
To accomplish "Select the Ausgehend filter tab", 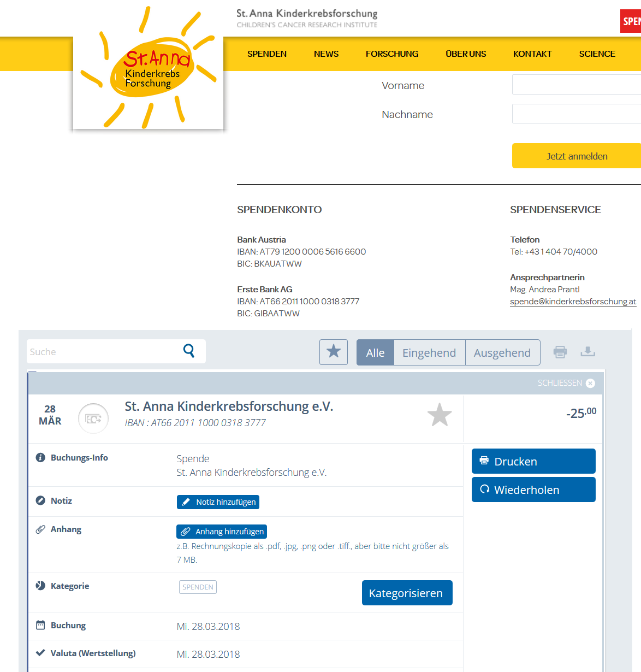I will [x=502, y=352].
